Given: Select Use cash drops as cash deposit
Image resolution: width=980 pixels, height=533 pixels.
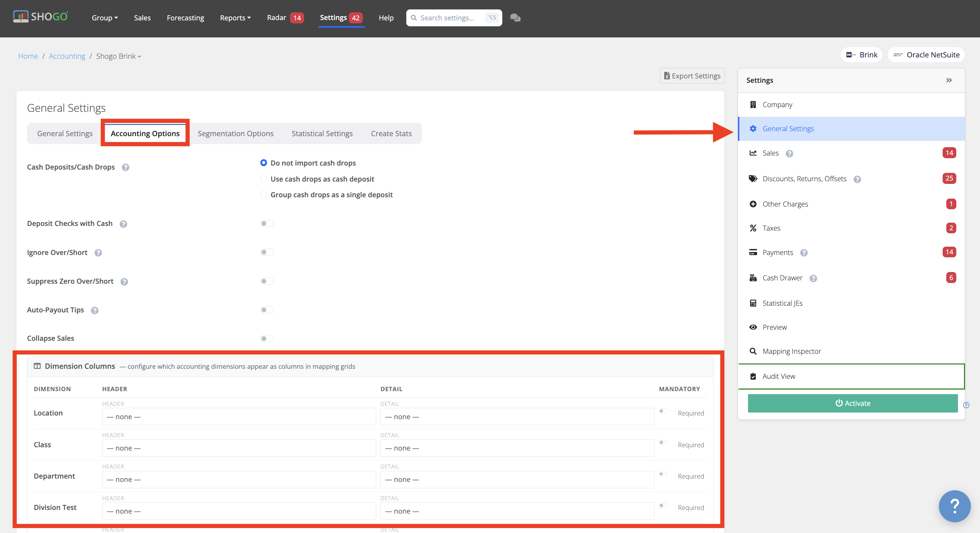Looking at the screenshot, I should point(264,179).
